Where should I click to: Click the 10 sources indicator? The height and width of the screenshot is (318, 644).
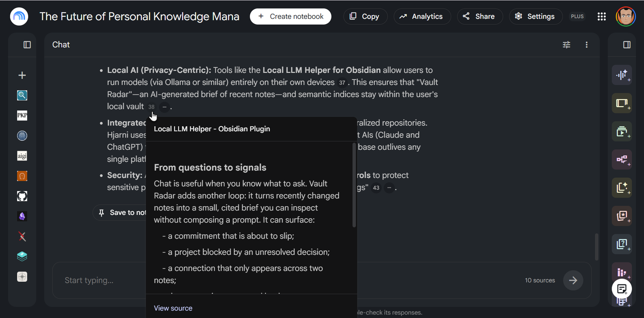click(540, 280)
